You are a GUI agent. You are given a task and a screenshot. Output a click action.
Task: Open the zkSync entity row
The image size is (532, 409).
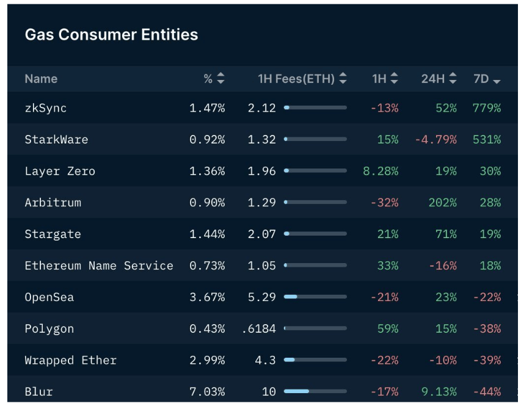(x=46, y=108)
